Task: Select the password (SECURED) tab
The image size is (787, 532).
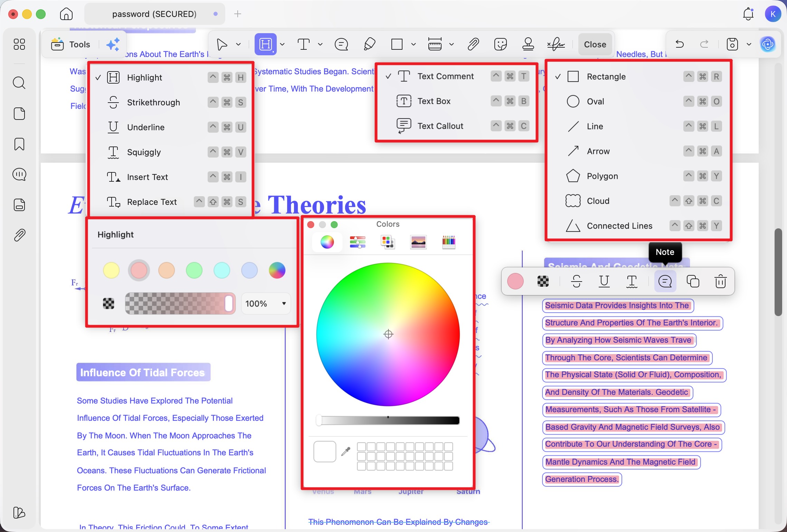Action: 154,14
